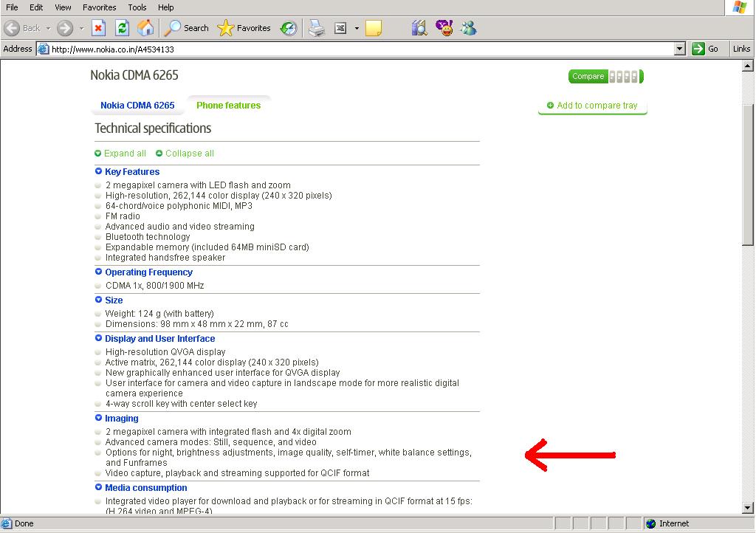756x533 pixels.
Task: Collapse the Size section
Action: pyautogui.click(x=98, y=299)
